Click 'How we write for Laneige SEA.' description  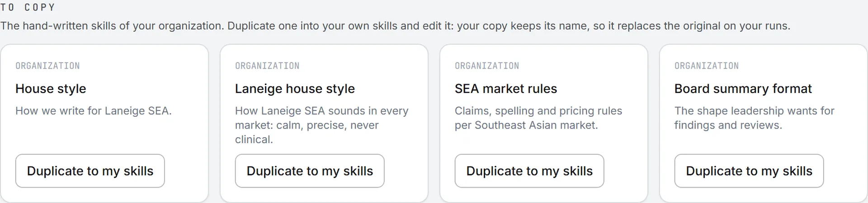pyautogui.click(x=94, y=111)
